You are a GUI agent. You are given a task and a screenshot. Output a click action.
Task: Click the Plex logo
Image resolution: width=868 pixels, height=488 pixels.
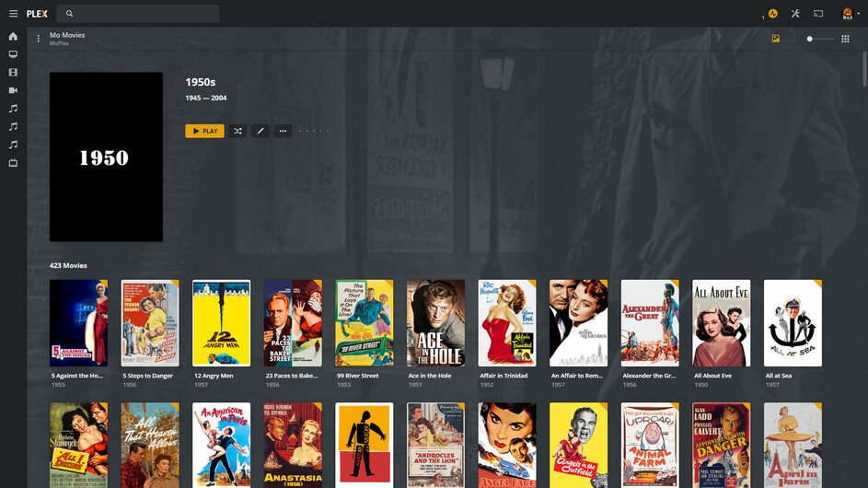click(x=37, y=14)
